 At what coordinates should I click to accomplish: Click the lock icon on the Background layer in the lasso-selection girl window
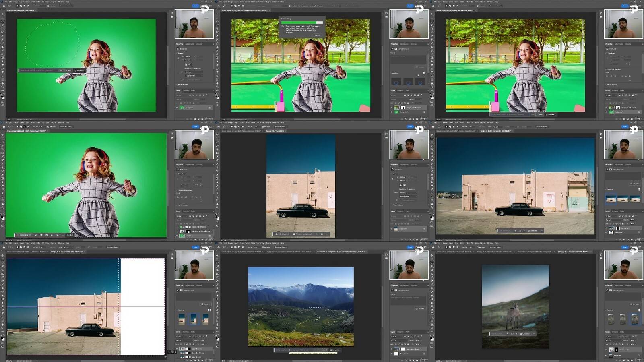pos(209,108)
